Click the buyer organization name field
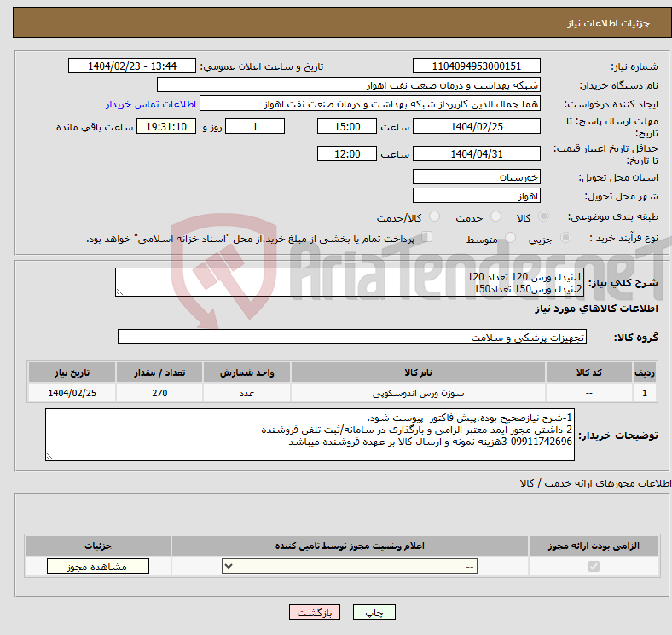 click(349, 85)
